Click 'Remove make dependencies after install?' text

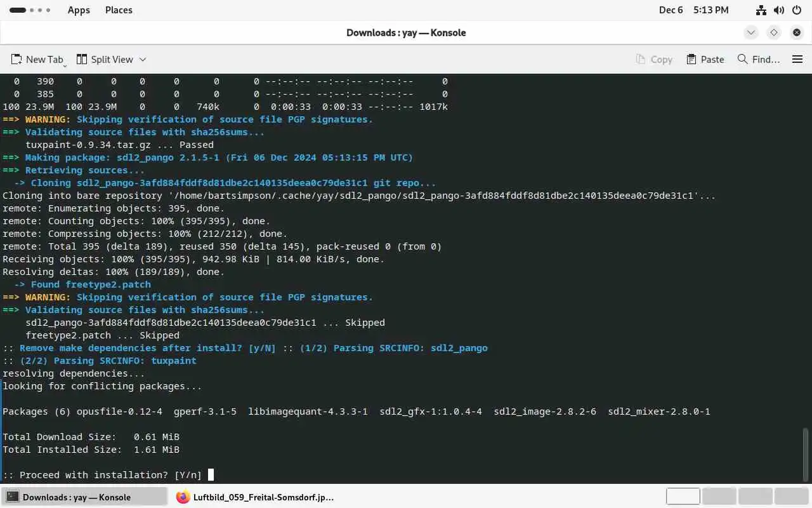131,348
